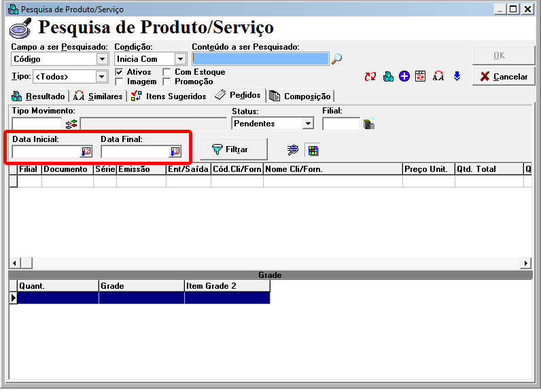Screen dimensions: 541x392
Task: Open the Status dropdown showing Pendentes
Action: click(x=308, y=124)
